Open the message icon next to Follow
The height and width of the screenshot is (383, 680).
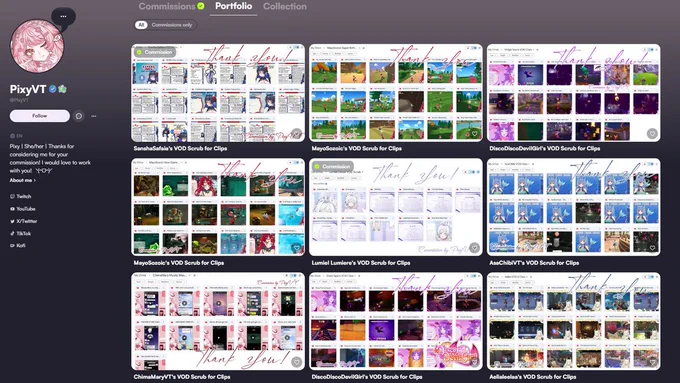(79, 116)
